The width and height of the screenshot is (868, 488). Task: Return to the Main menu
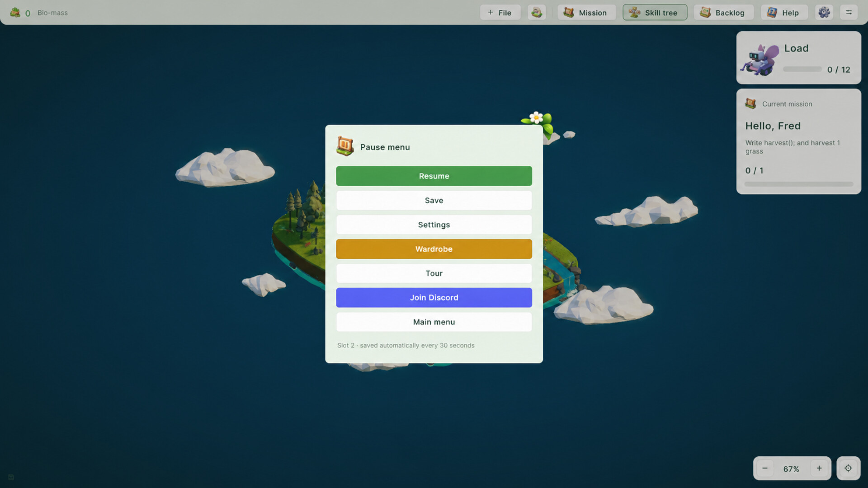pos(434,322)
